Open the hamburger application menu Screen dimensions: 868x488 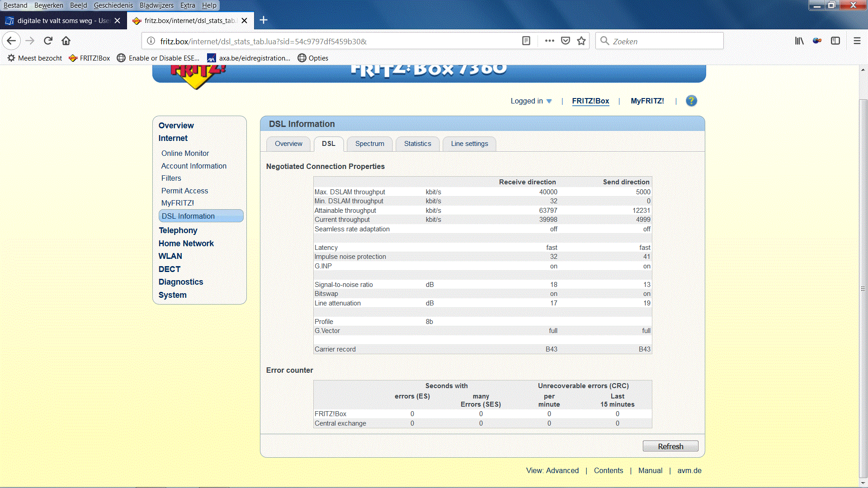tap(857, 41)
